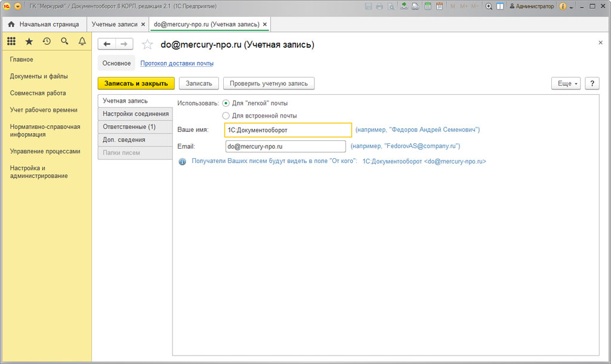This screenshot has height=364, width=611.
Task: Open Favorites with the star icon in sidebar
Action: pyautogui.click(x=29, y=41)
